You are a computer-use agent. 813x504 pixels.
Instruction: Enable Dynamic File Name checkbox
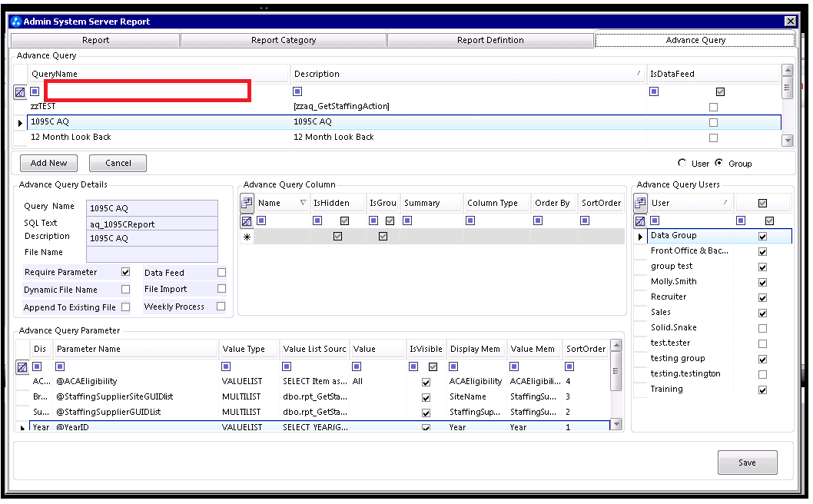(125, 290)
